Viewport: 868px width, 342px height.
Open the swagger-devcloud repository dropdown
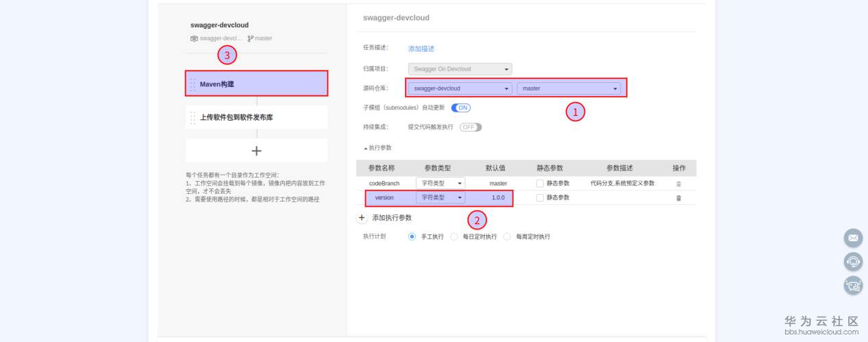pos(460,88)
